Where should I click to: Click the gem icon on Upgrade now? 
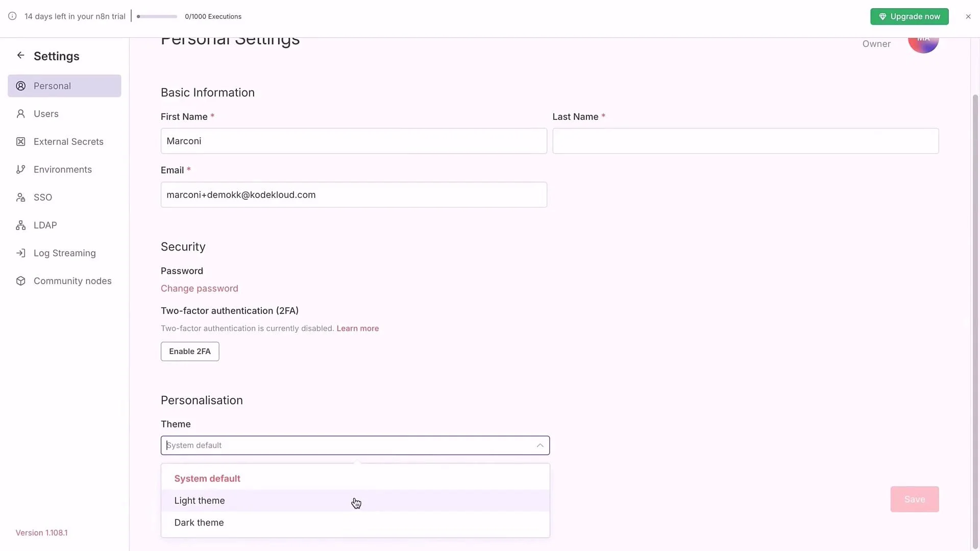883,16
